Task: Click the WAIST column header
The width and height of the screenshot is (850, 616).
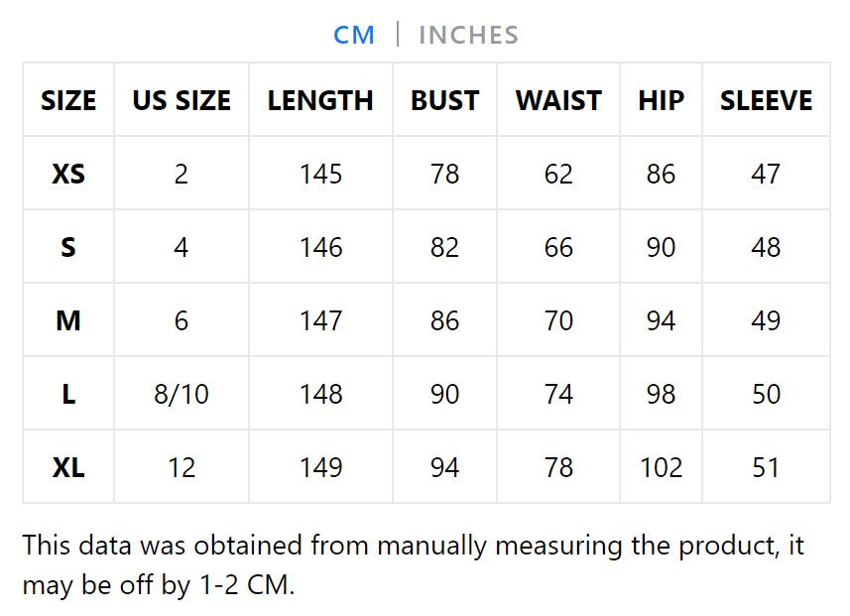Action: pyautogui.click(x=558, y=100)
